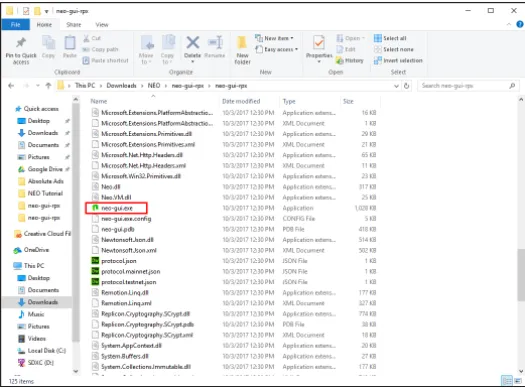
Task: Go up one folder level arrow
Action: (x=48, y=86)
